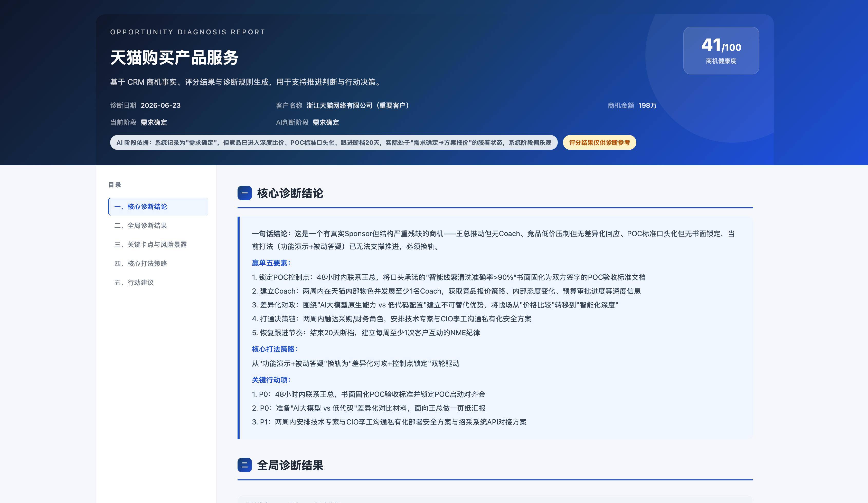This screenshot has width=868, height=503.
Task: Click the OPPORTUNITY DIAGNOSIS REPORT header label
Action: tap(188, 32)
